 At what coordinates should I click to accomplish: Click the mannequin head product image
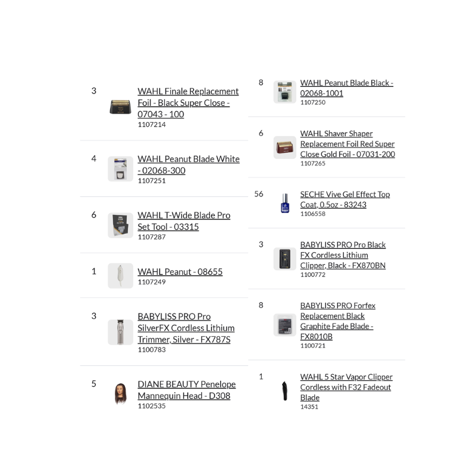120,394
